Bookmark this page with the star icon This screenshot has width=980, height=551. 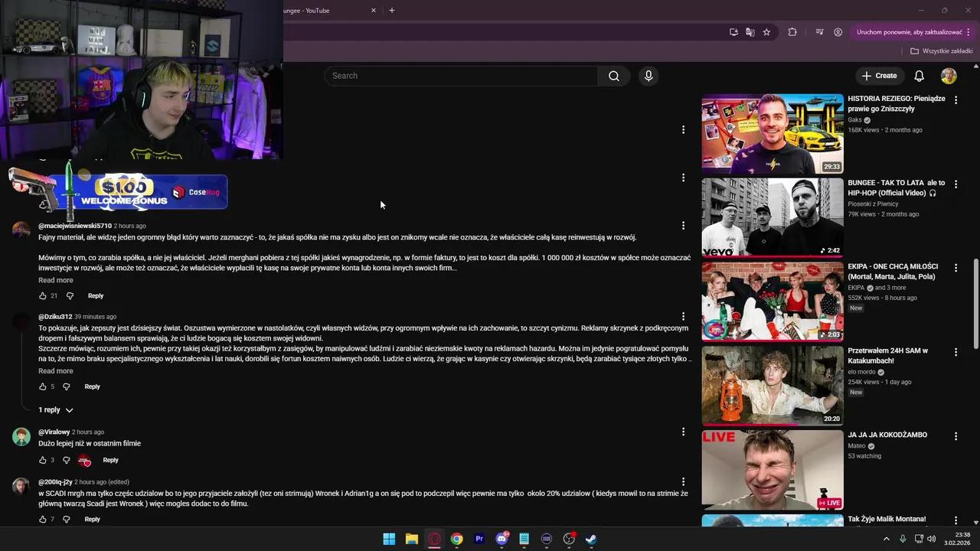[766, 32]
